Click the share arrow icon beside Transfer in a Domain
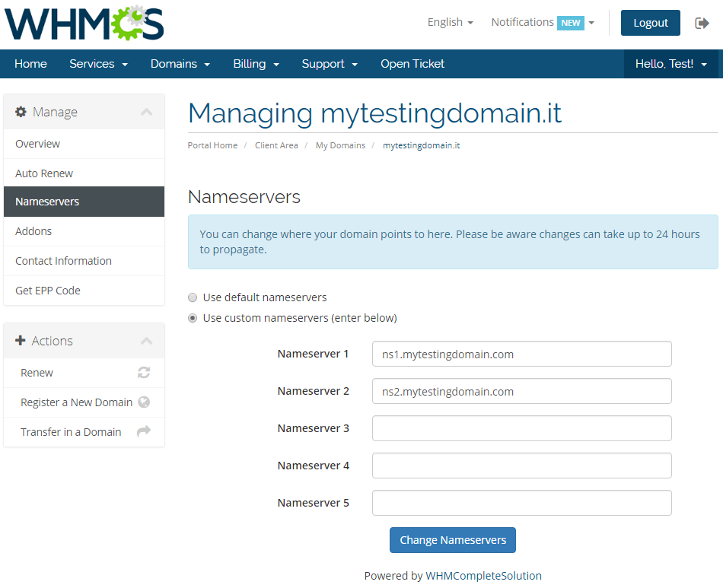 click(x=144, y=431)
